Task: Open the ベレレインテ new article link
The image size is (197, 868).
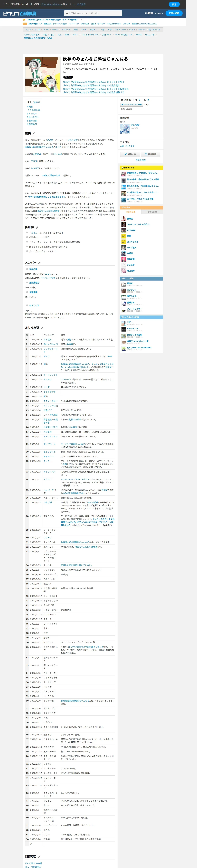Action: 132,329
